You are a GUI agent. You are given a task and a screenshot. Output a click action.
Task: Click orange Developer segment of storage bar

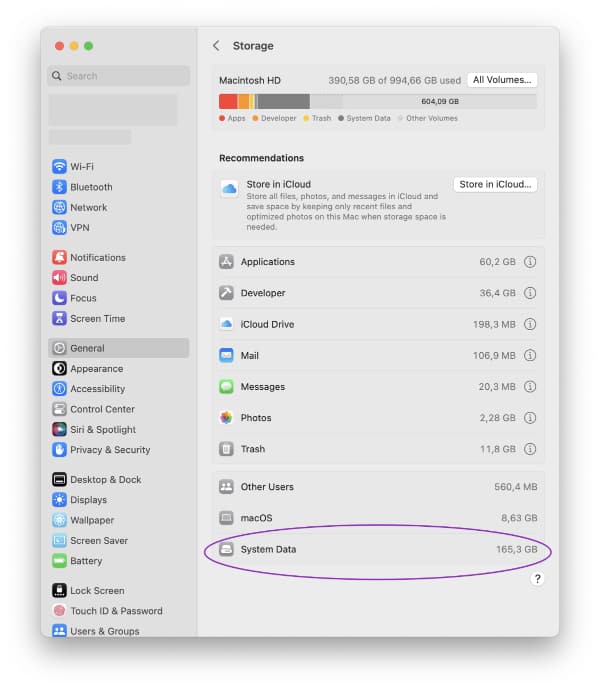click(243, 101)
